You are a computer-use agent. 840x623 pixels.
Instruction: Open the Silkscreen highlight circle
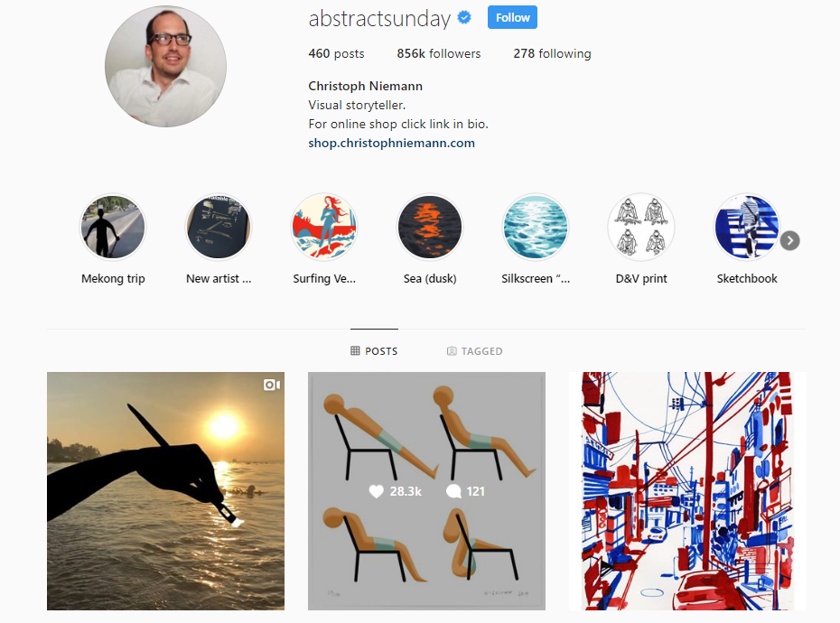coord(536,227)
